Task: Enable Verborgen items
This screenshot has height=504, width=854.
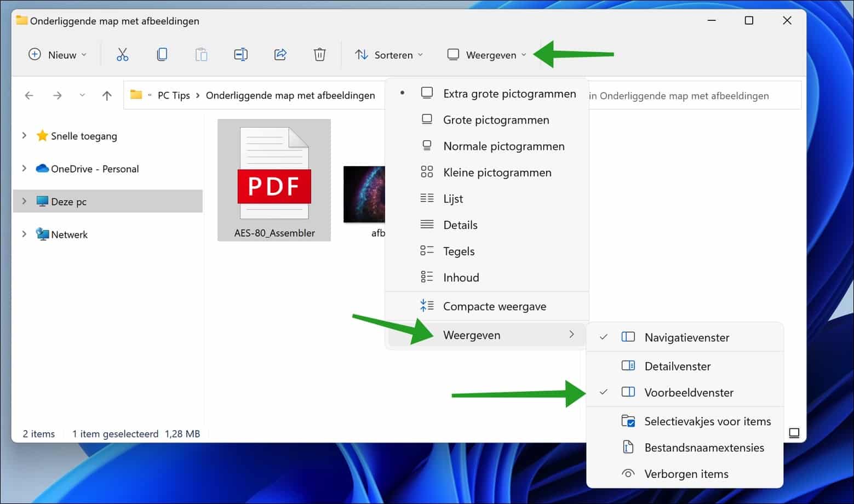Action: [x=686, y=473]
